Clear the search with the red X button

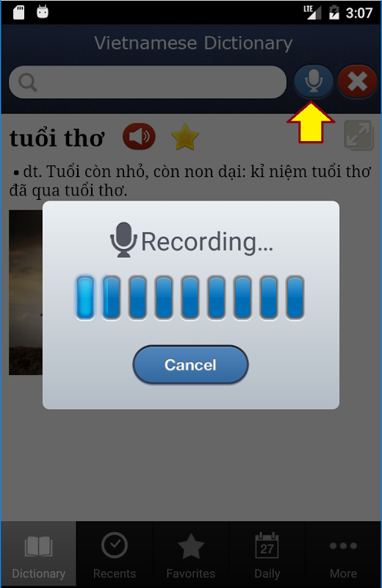(357, 81)
